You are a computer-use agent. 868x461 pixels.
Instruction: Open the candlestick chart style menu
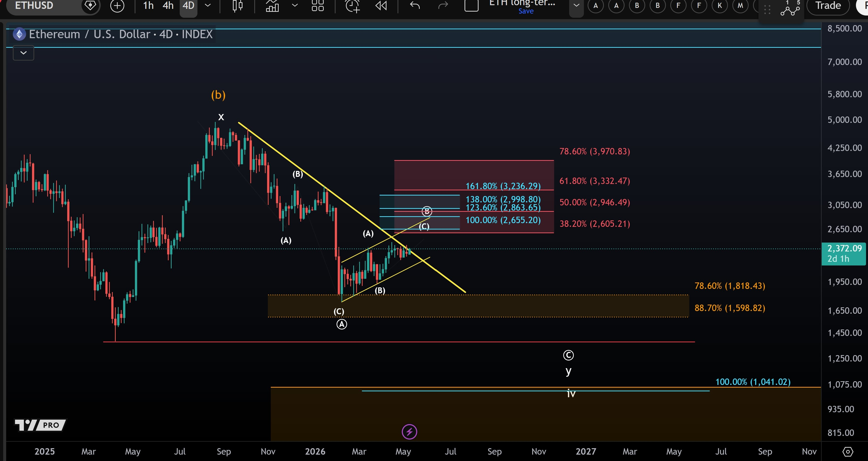238,6
